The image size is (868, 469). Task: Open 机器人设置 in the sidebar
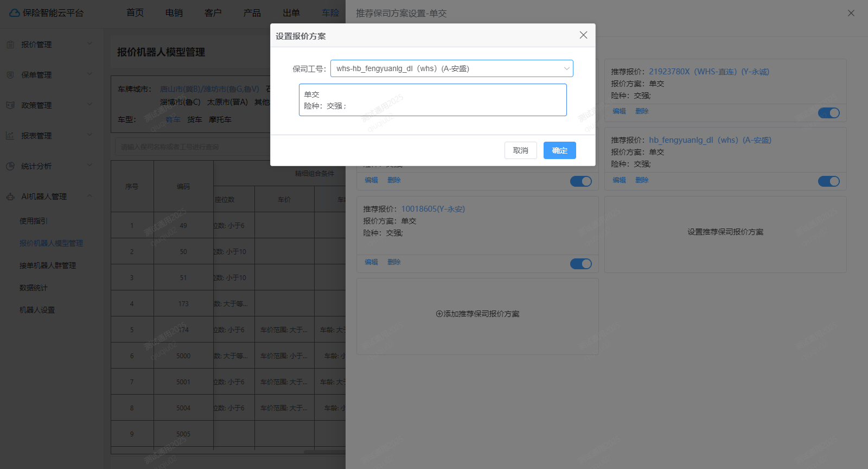click(37, 310)
